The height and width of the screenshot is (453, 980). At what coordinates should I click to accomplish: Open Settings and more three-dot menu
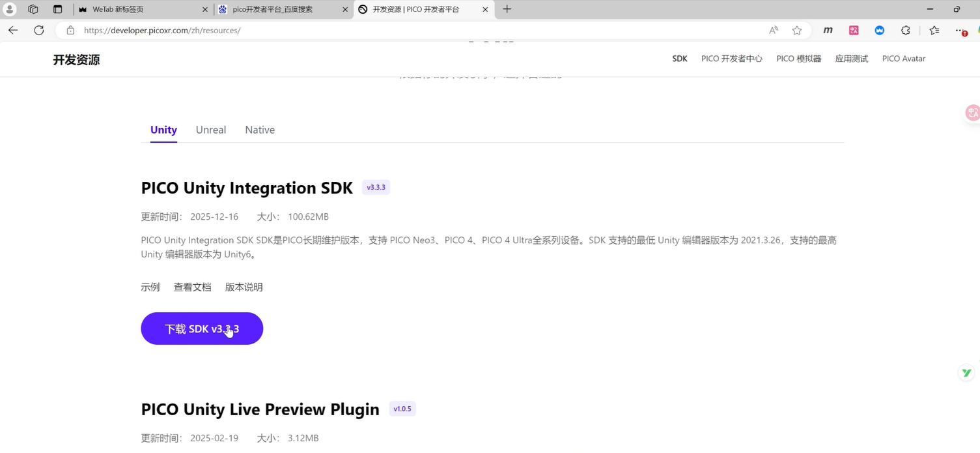point(960,30)
